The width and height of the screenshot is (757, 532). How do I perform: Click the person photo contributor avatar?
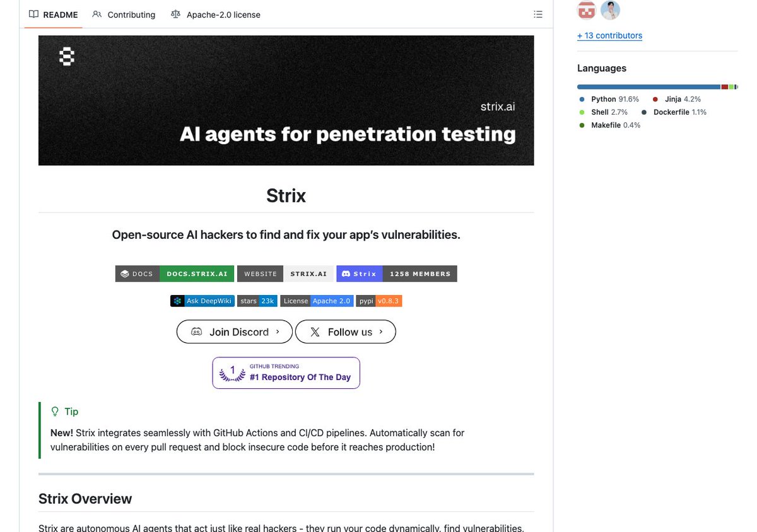point(611,10)
